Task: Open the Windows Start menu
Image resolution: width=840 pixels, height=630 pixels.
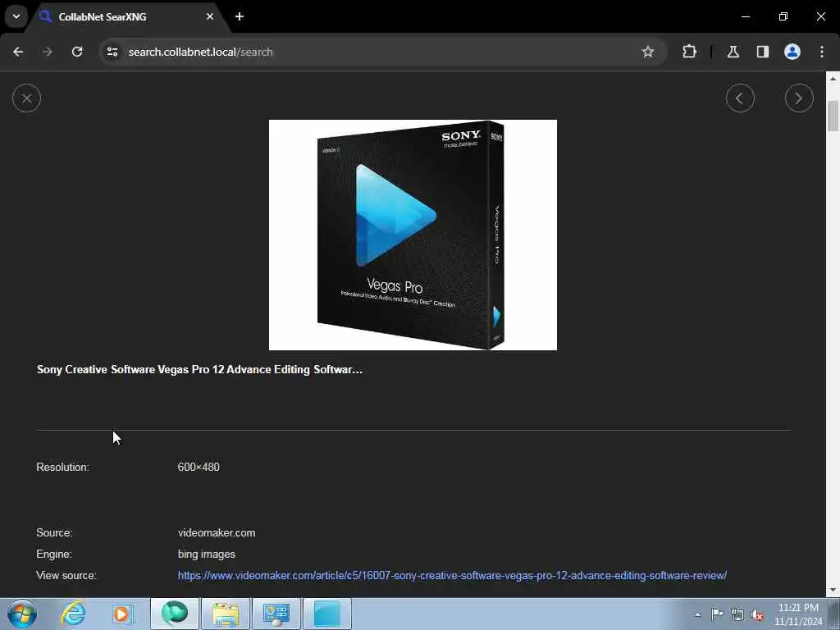Action: 22,614
